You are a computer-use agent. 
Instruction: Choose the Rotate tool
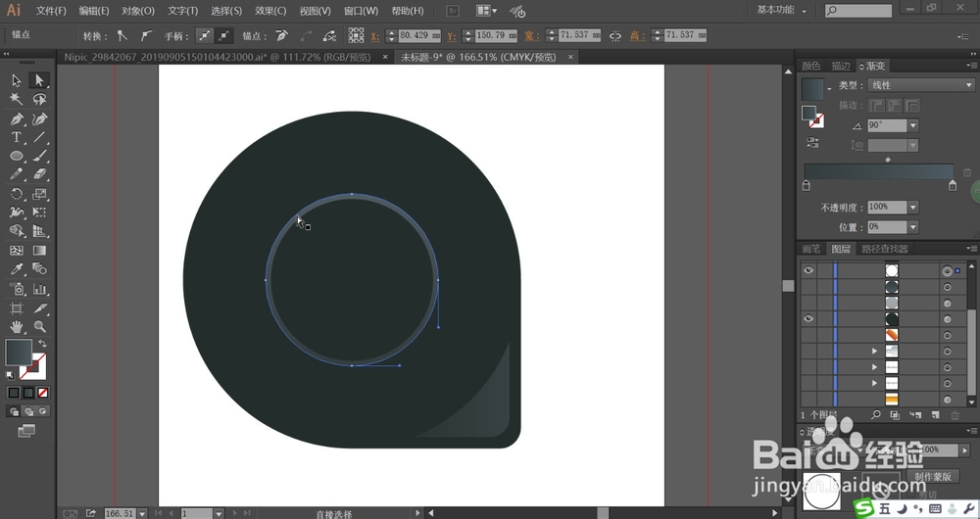17,194
